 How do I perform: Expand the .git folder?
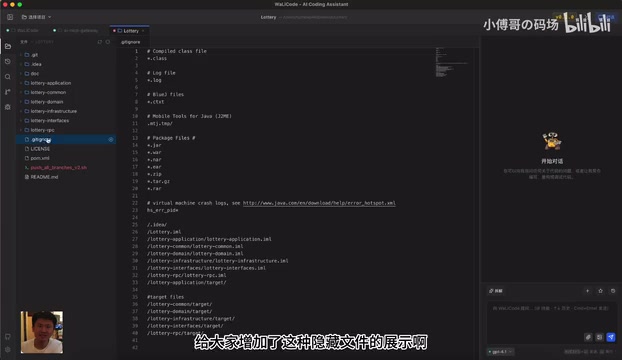[x=66, y=55]
